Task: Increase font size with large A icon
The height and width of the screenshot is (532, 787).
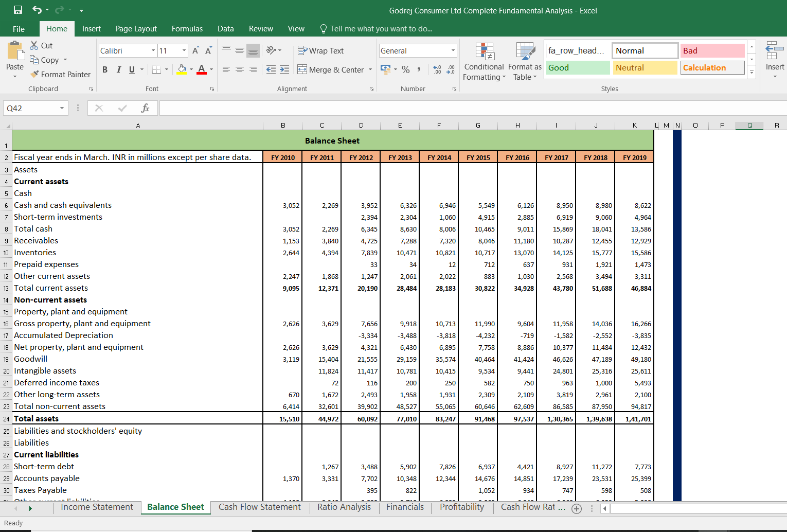Action: click(195, 50)
